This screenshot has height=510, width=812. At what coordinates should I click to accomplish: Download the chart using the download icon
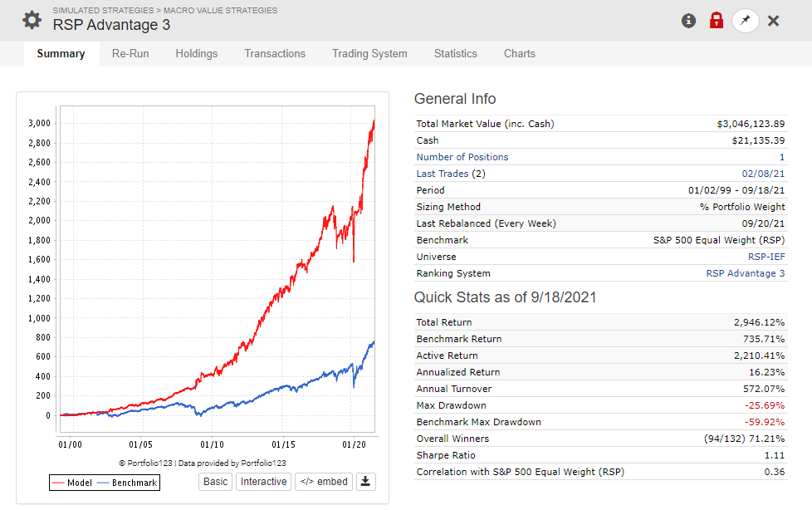pos(365,482)
